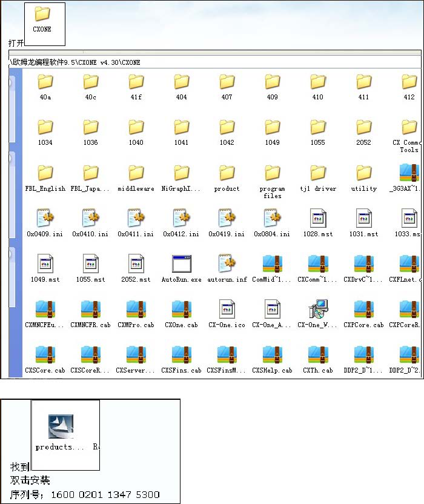This screenshot has height=504, width=424.
Task: Open the 412 folder
Action: (x=409, y=87)
